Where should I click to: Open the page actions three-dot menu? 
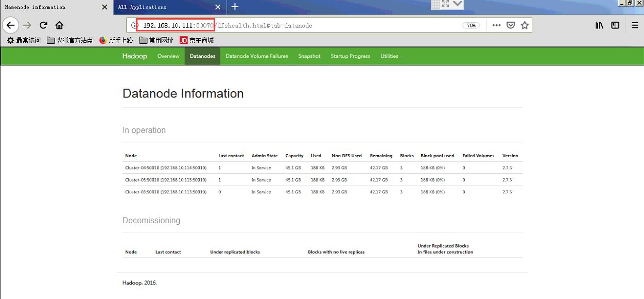(496, 25)
